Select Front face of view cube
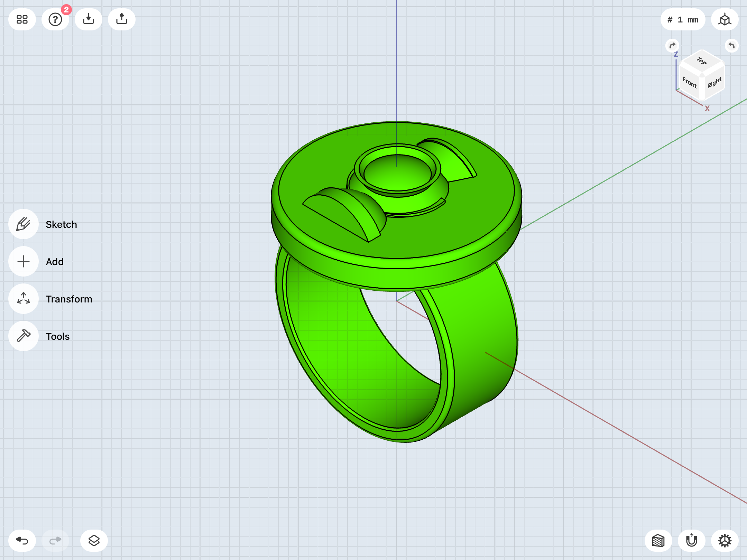747x560 pixels. pyautogui.click(x=689, y=82)
